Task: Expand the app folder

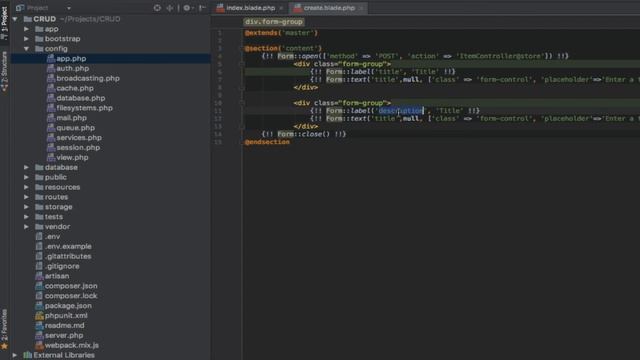Action: (27, 29)
